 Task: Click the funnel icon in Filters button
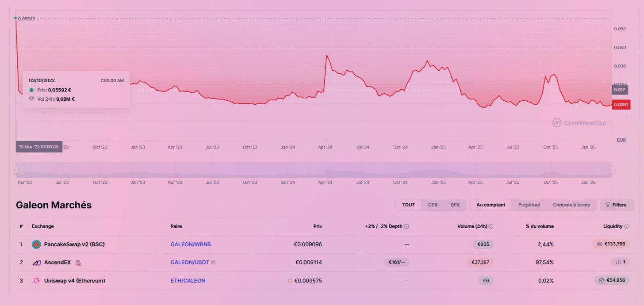(608, 205)
